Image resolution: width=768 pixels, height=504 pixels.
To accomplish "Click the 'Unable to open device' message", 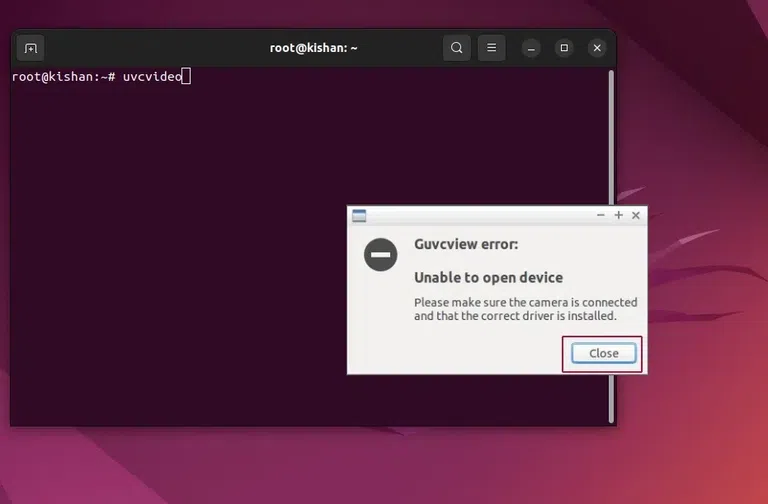I will (x=488, y=278).
